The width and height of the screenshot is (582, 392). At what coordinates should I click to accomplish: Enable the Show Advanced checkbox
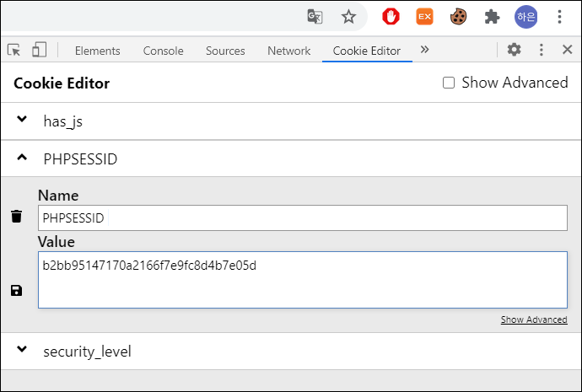click(x=449, y=83)
